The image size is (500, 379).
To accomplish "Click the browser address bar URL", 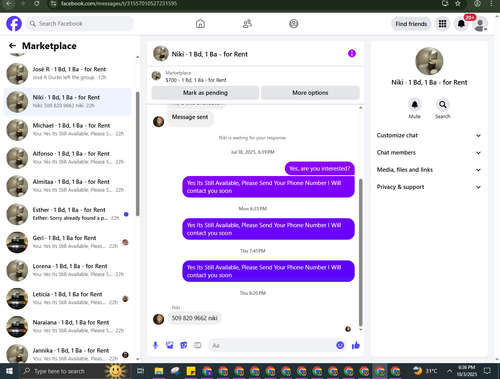I will click(119, 4).
